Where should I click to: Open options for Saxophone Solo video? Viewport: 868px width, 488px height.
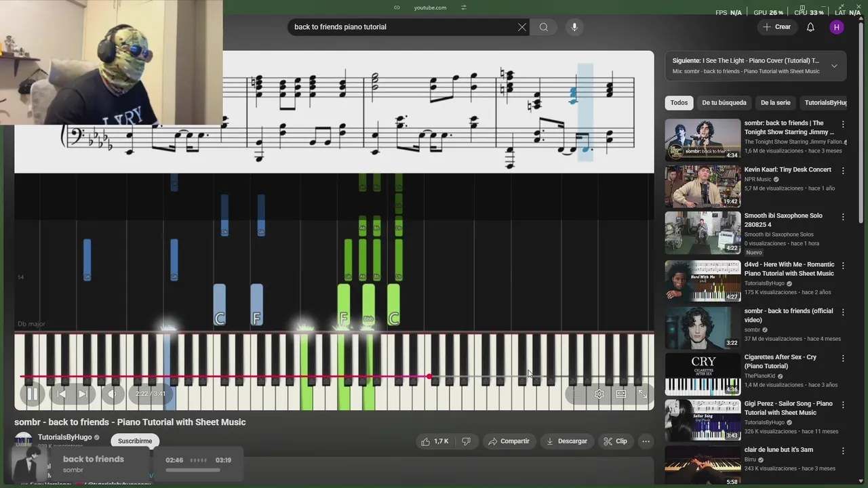[843, 217]
